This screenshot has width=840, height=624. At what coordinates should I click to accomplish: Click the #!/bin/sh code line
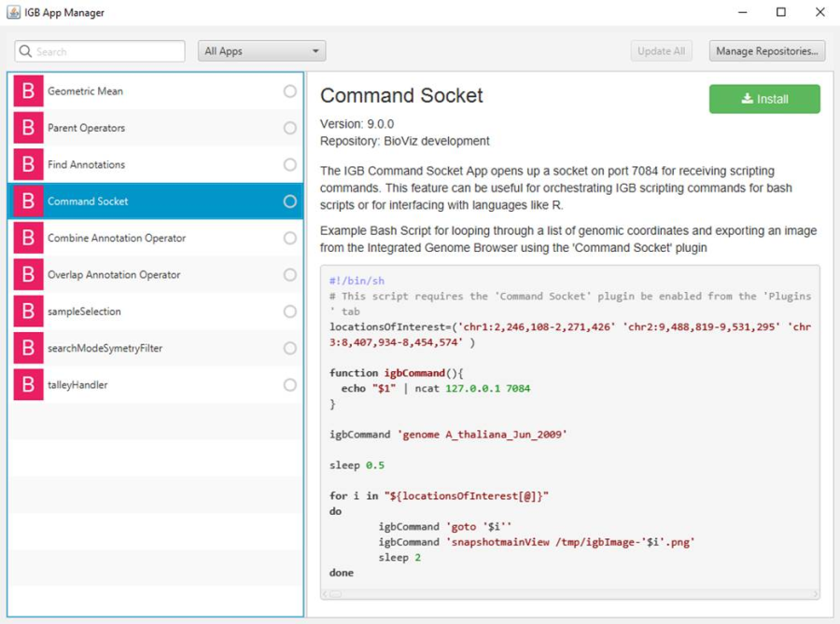click(x=357, y=281)
